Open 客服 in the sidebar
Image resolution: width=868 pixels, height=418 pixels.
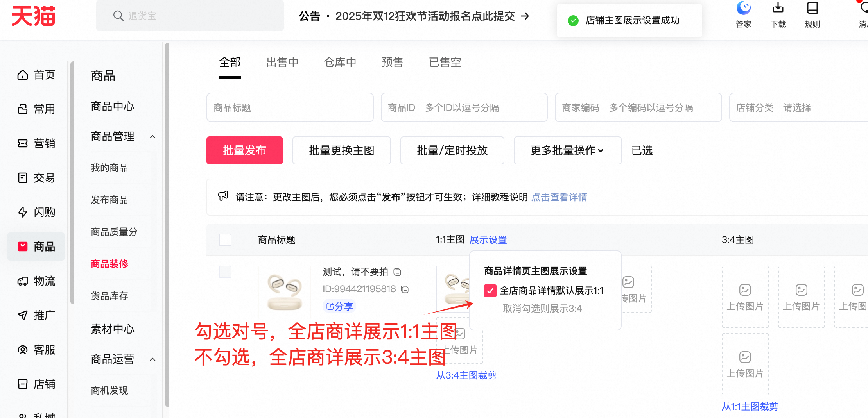click(x=36, y=350)
